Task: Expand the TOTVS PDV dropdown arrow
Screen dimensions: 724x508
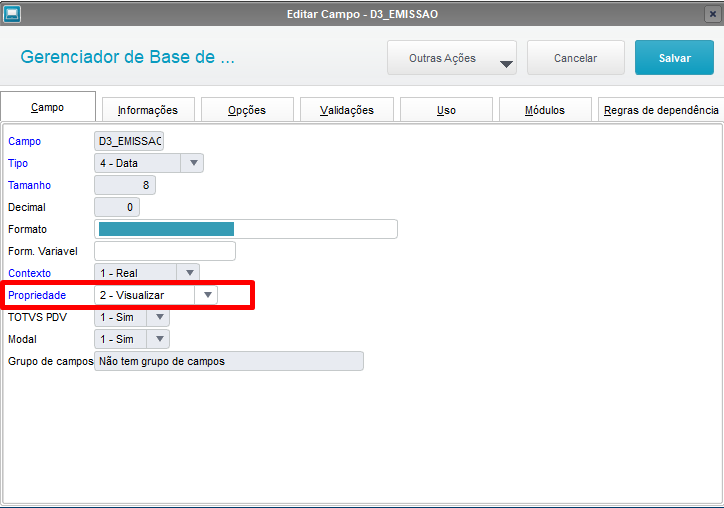Action: click(x=159, y=317)
